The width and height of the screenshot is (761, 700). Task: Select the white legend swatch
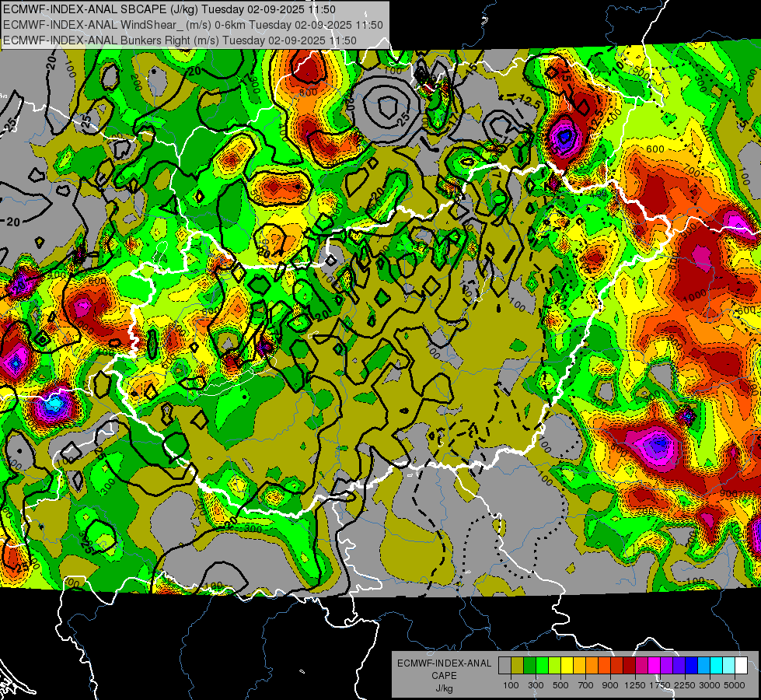pos(741,666)
